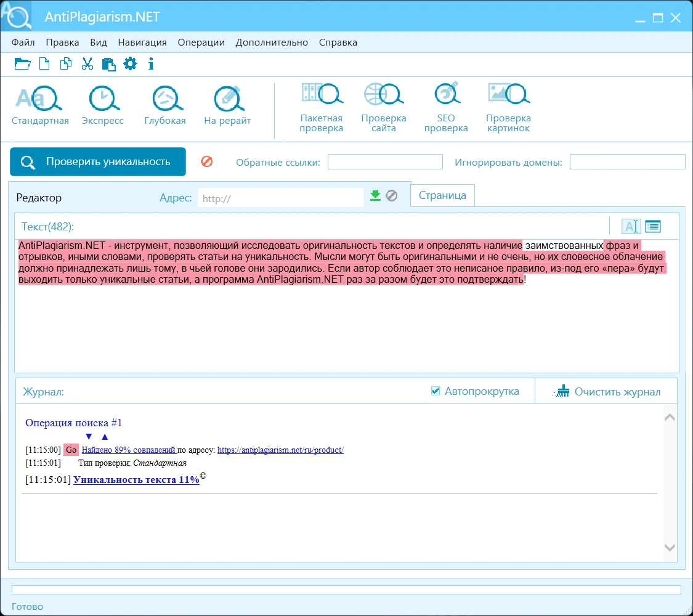Open the Правка menu

62,43
